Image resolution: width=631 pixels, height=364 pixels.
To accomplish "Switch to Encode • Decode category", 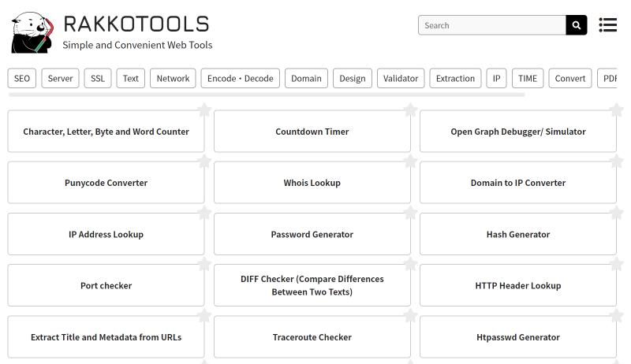I will tap(241, 78).
